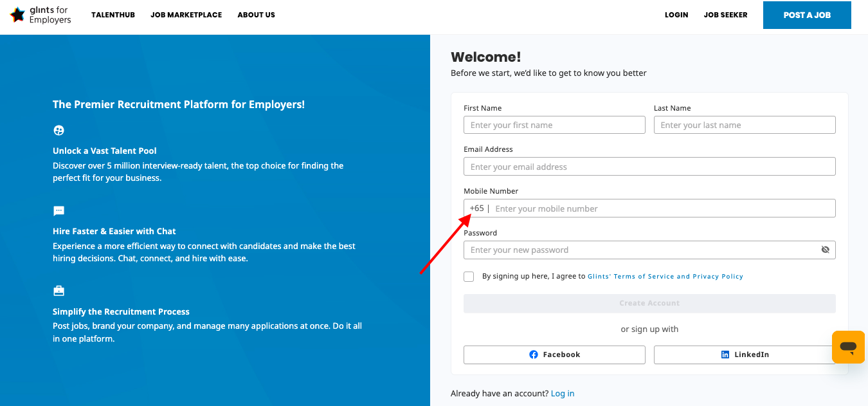Open the orange chat support widget
Image resolution: width=868 pixels, height=406 pixels.
[x=848, y=347]
